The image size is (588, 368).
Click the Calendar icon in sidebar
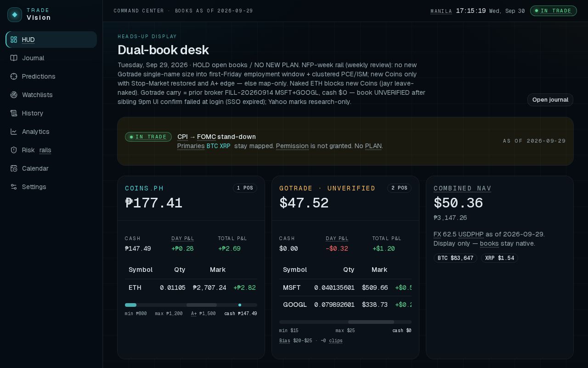click(x=14, y=168)
